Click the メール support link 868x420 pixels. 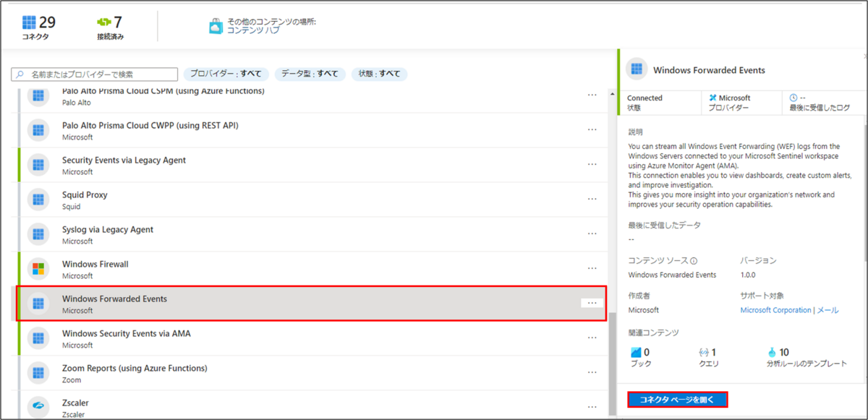827,310
